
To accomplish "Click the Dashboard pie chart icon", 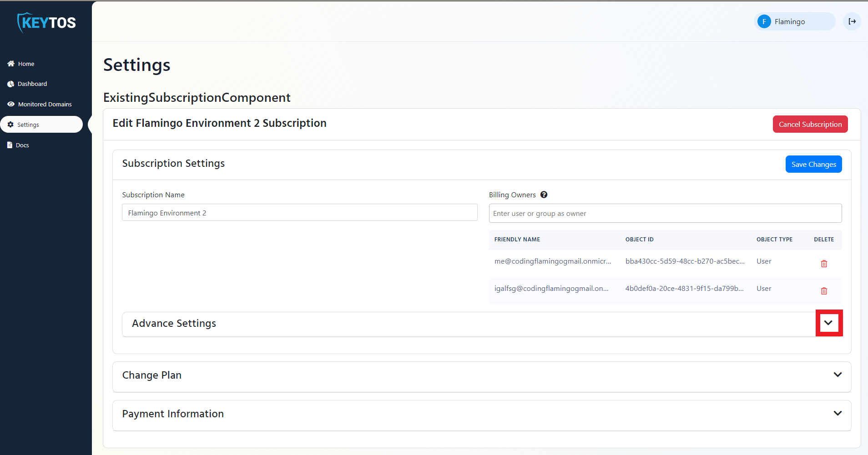I will tap(11, 84).
